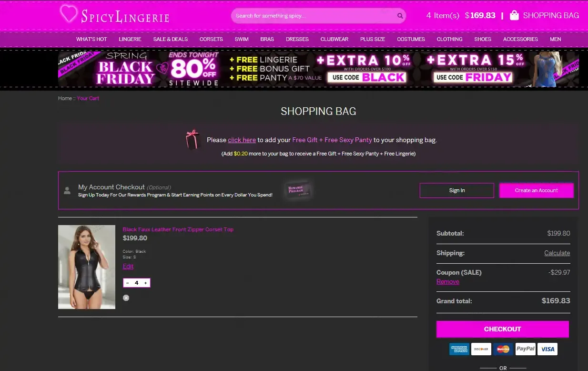The height and width of the screenshot is (371, 588).
Task: Click the gift box icon
Action: tap(193, 139)
